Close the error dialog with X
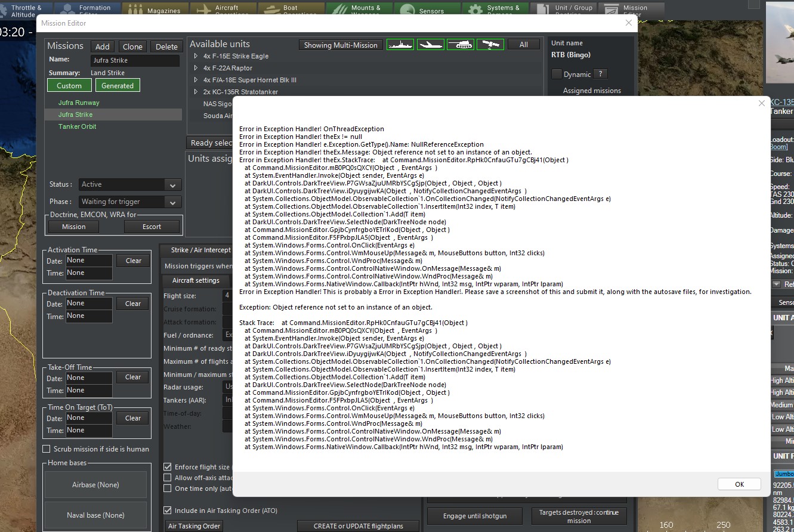Viewport: 794px width, 532px height. (x=761, y=103)
